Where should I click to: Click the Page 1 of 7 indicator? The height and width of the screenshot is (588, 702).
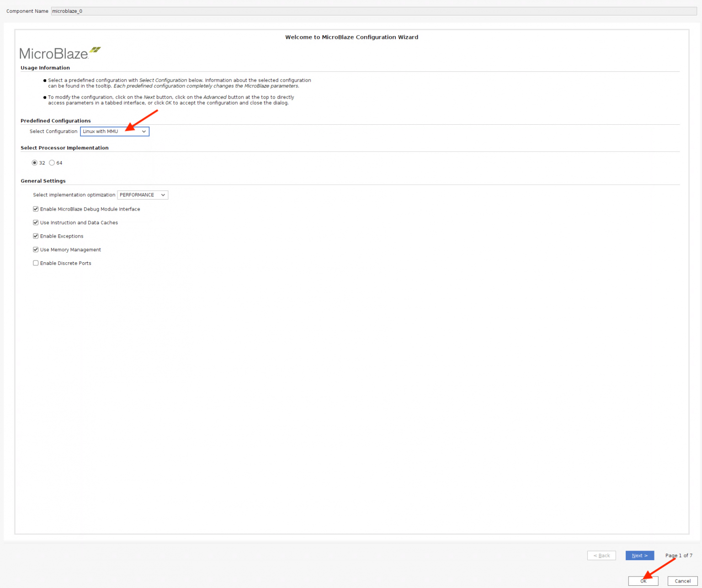(x=679, y=556)
